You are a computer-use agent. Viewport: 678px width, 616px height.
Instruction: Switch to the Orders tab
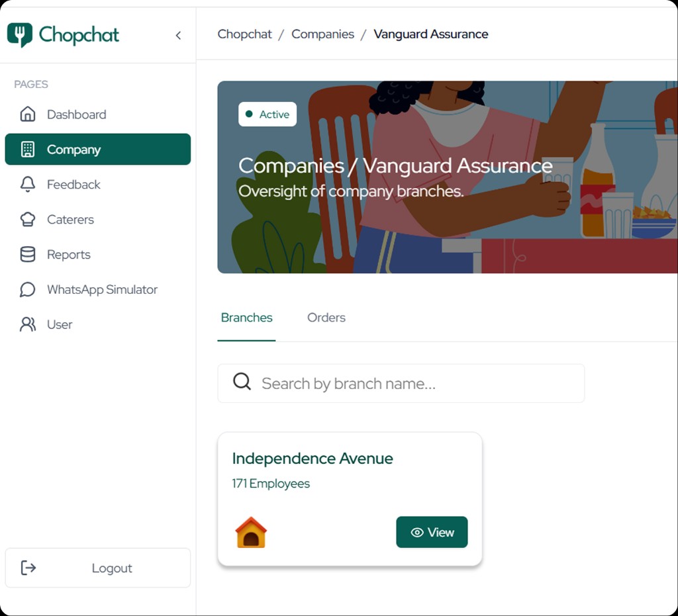tap(326, 318)
